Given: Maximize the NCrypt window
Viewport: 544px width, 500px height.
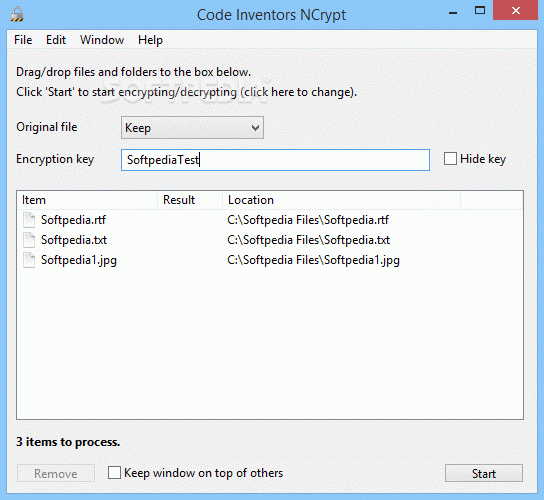Looking at the screenshot, I should (x=480, y=10).
